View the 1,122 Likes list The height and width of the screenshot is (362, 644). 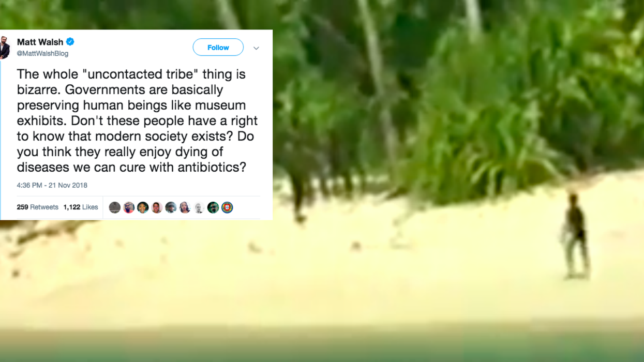pyautogui.click(x=81, y=207)
